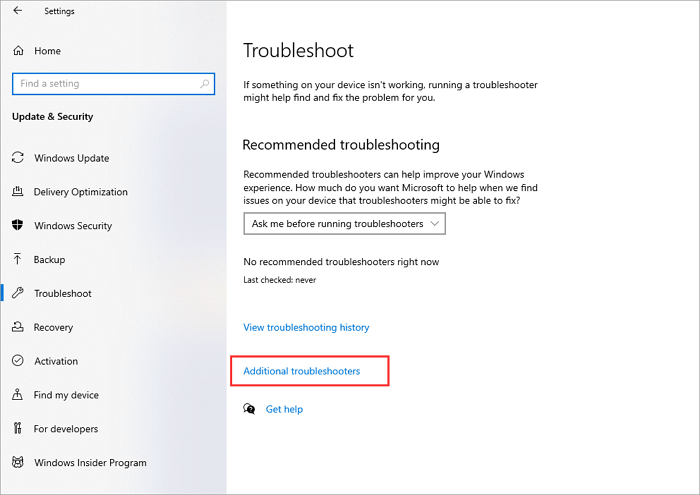Click the Activation checkmark icon
Screen dimensions: 700x495
tap(18, 361)
